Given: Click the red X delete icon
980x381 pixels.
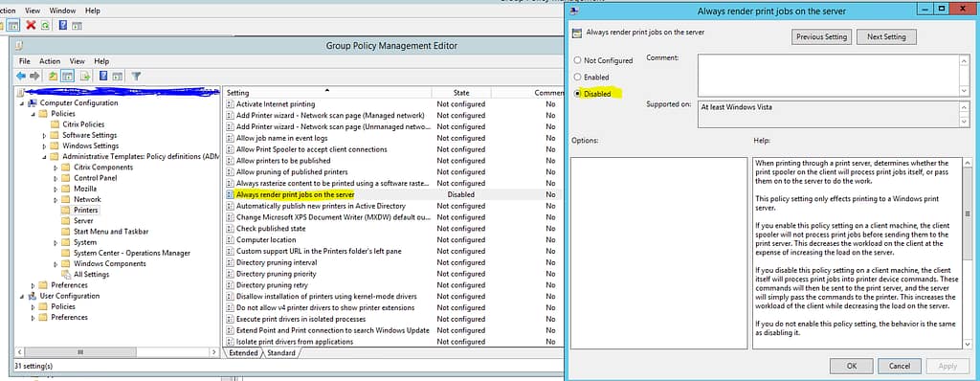Looking at the screenshot, I should coord(31,25).
